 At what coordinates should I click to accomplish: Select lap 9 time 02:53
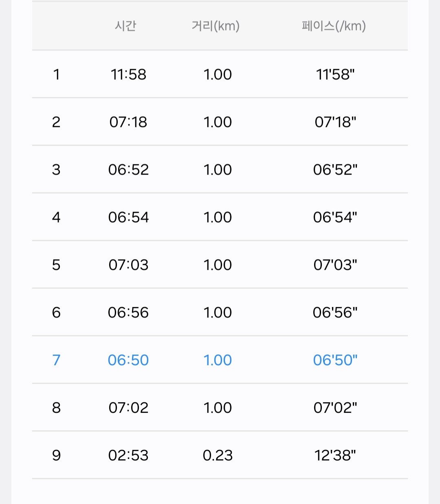pyautogui.click(x=128, y=456)
